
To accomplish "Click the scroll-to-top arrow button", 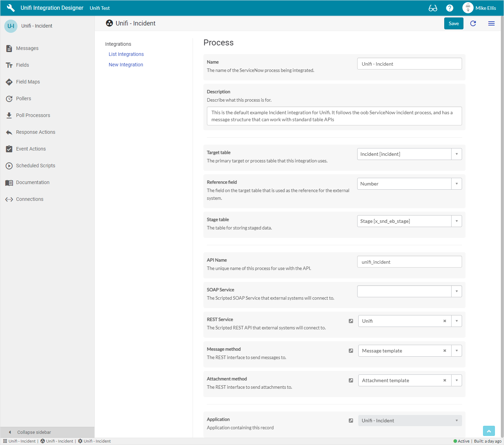I will tap(489, 431).
